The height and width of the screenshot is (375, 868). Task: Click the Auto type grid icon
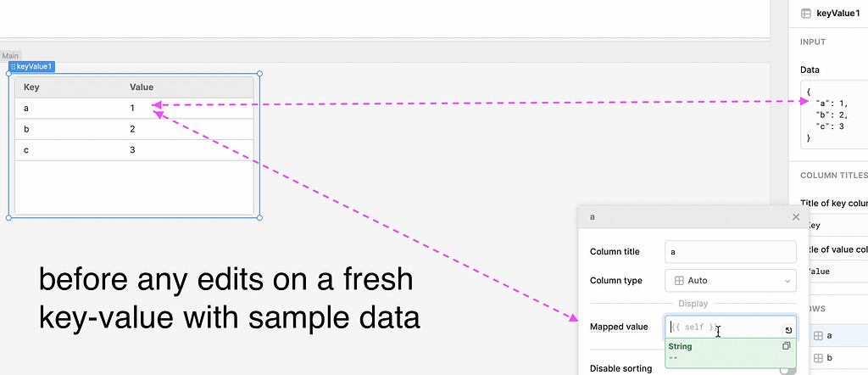click(x=680, y=281)
